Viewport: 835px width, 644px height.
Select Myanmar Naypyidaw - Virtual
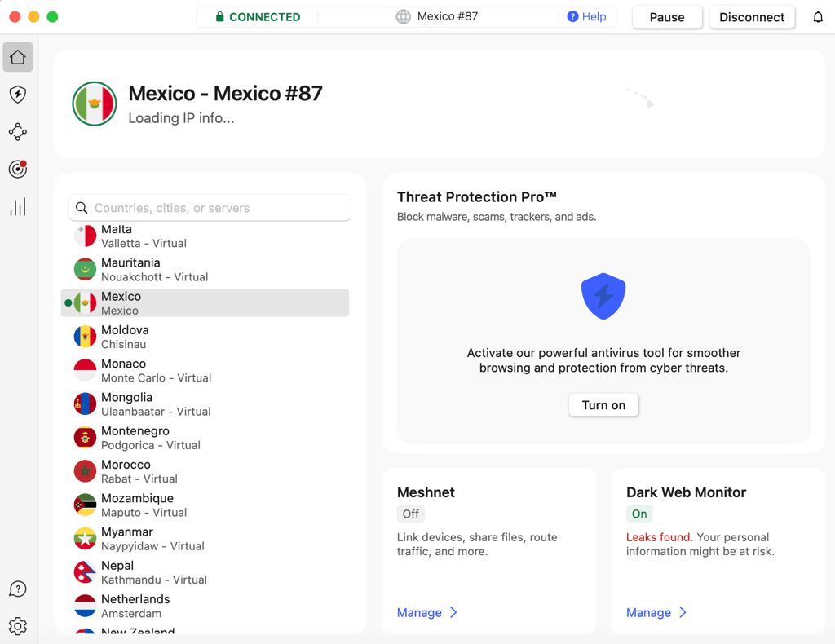pyautogui.click(x=205, y=538)
